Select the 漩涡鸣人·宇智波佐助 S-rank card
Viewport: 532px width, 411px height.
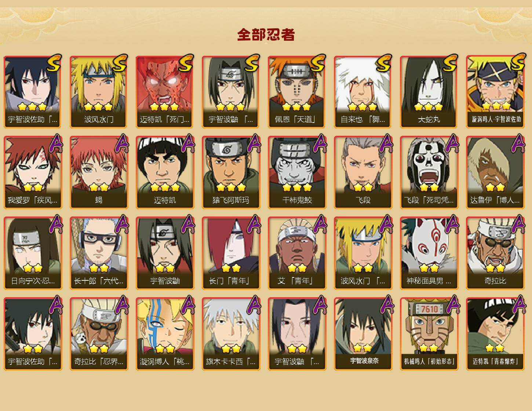coord(495,92)
